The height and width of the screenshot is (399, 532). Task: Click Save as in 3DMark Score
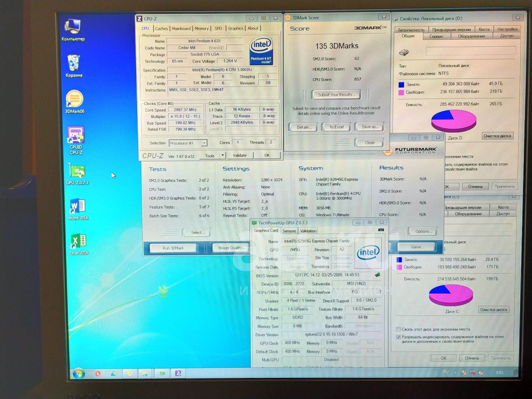point(370,127)
